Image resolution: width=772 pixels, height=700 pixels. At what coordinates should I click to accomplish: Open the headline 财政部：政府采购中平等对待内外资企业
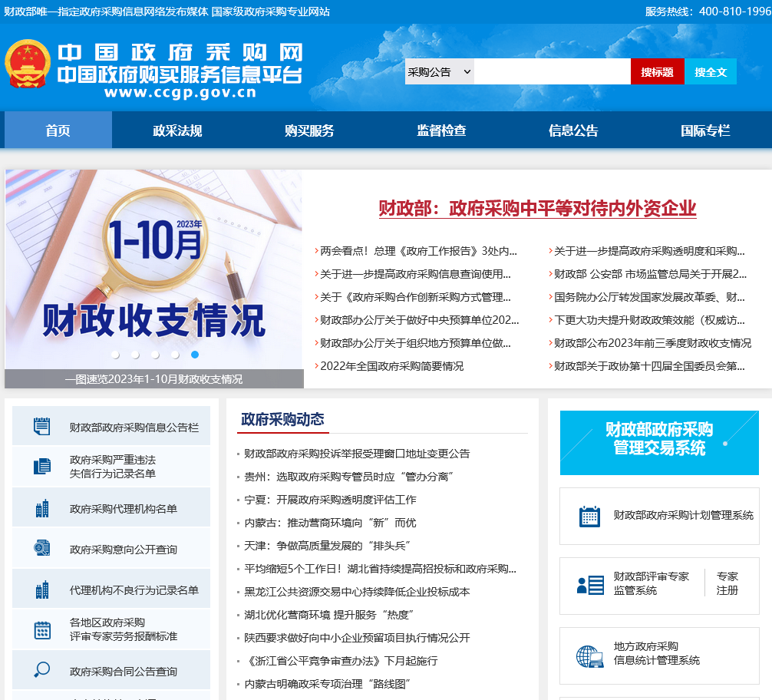[536, 208]
